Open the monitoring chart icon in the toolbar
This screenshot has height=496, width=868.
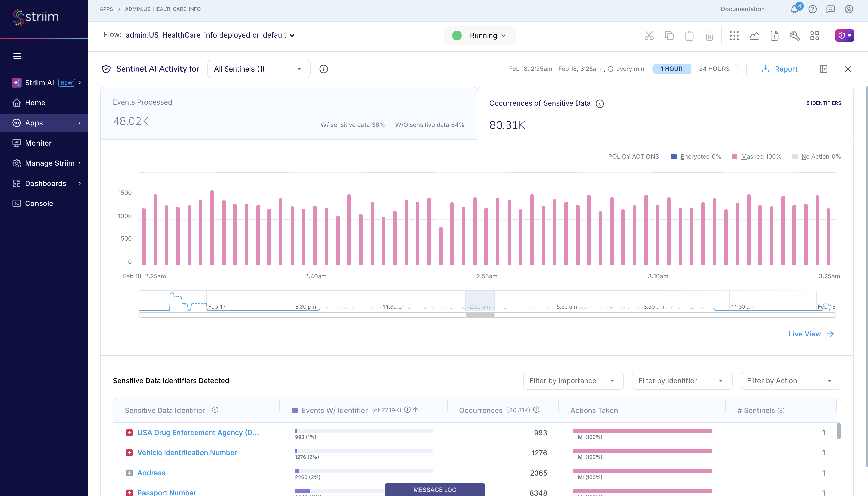754,36
